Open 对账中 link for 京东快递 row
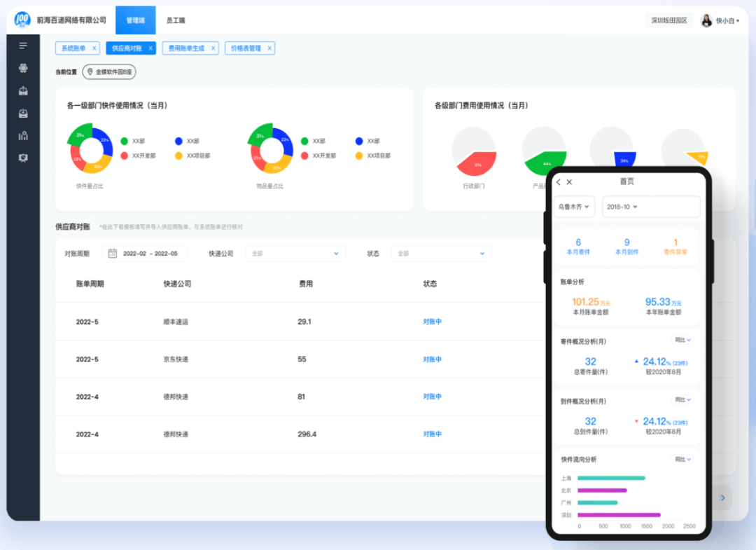This screenshot has width=756, height=550. pyautogui.click(x=432, y=359)
